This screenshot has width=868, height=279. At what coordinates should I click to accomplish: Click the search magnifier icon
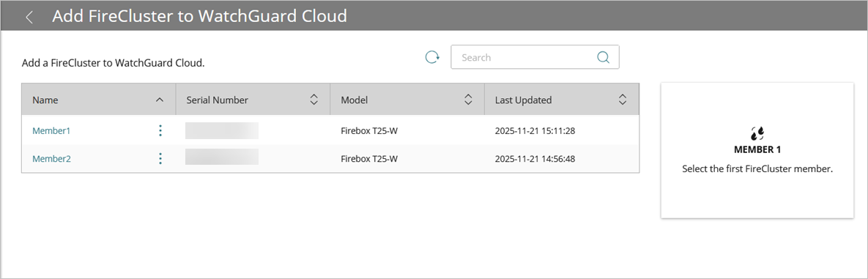603,57
